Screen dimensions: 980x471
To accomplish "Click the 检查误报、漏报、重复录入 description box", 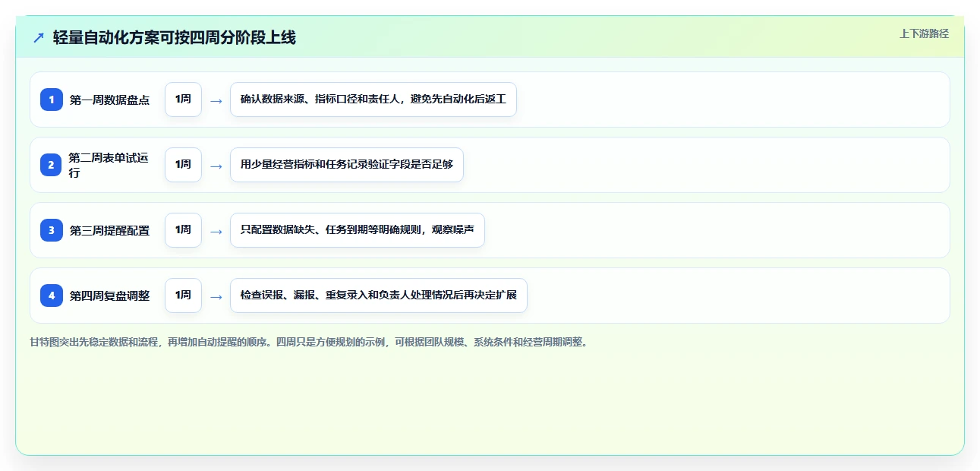I will (x=379, y=296).
